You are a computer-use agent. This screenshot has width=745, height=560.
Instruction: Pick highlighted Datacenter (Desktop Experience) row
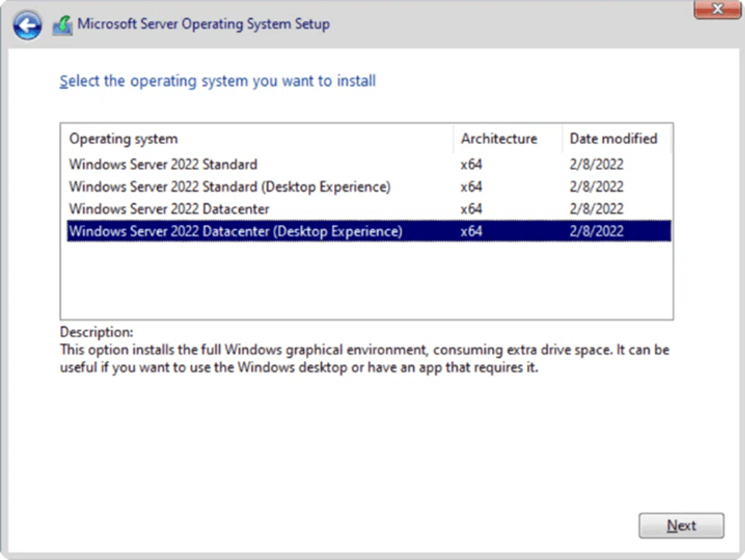[235, 231]
